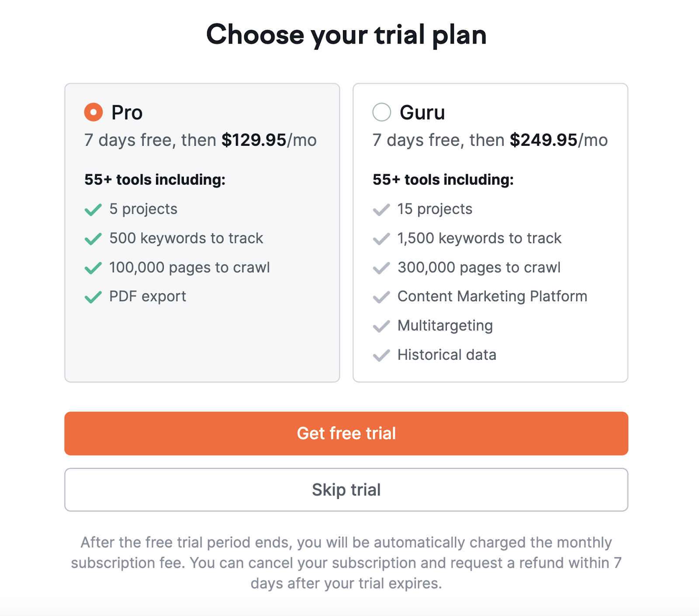Image resolution: width=699 pixels, height=616 pixels.
Task: Click the green checkmark beside "5 projects"
Action: [x=92, y=210]
